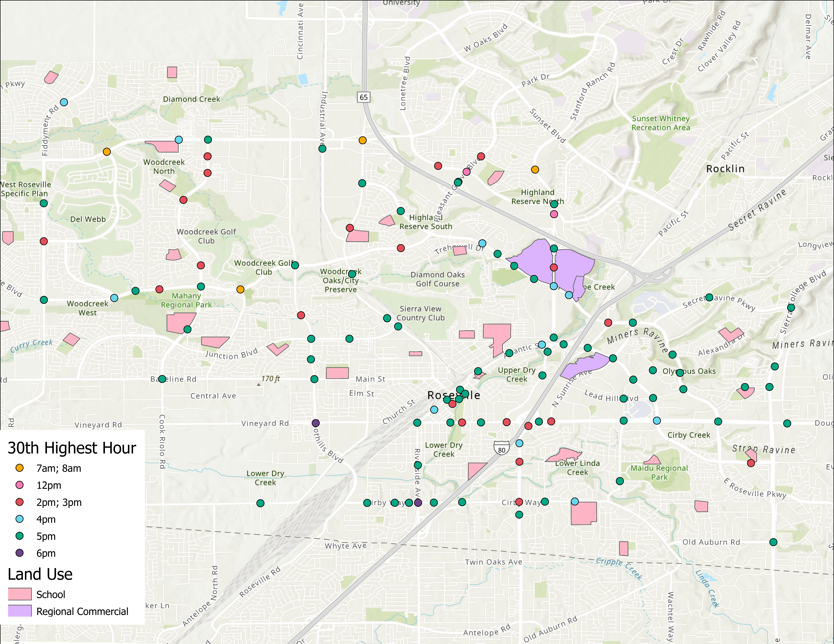Image resolution: width=834 pixels, height=644 pixels.
Task: Click the 'Regional Commercial' legend label
Action: tap(83, 612)
